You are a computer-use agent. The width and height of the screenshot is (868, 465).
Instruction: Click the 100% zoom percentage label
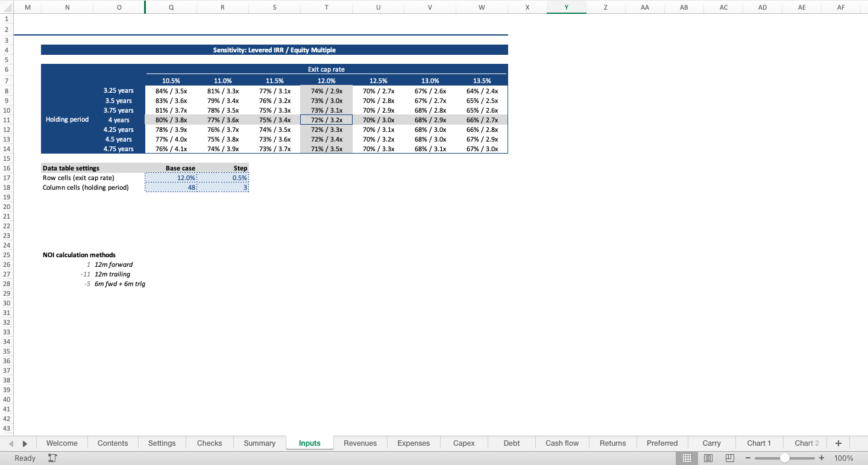pyautogui.click(x=843, y=458)
